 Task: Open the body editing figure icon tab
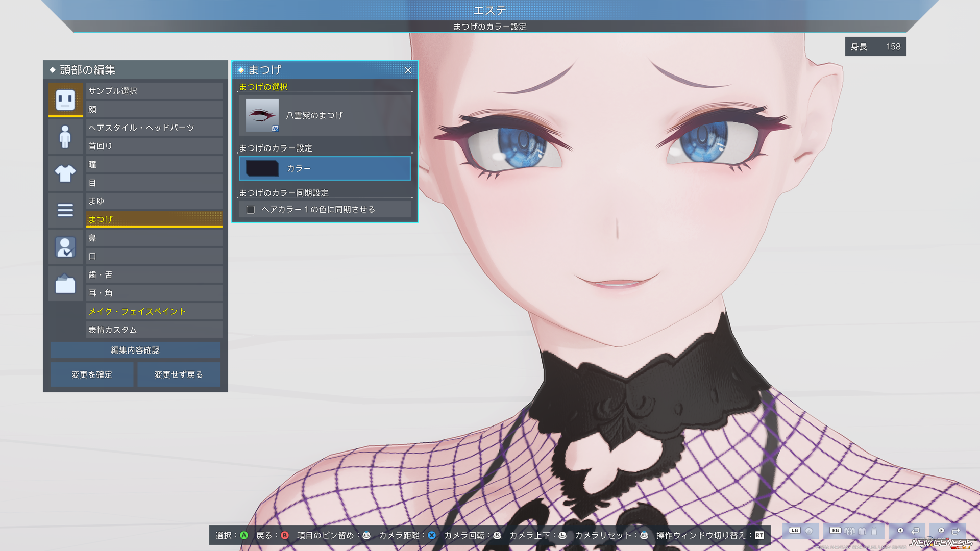(x=65, y=137)
